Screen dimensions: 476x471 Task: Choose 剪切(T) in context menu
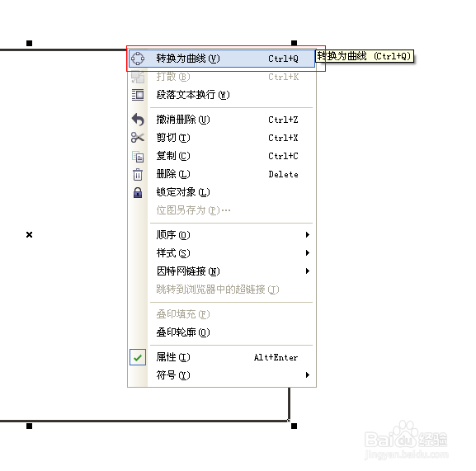coord(222,138)
